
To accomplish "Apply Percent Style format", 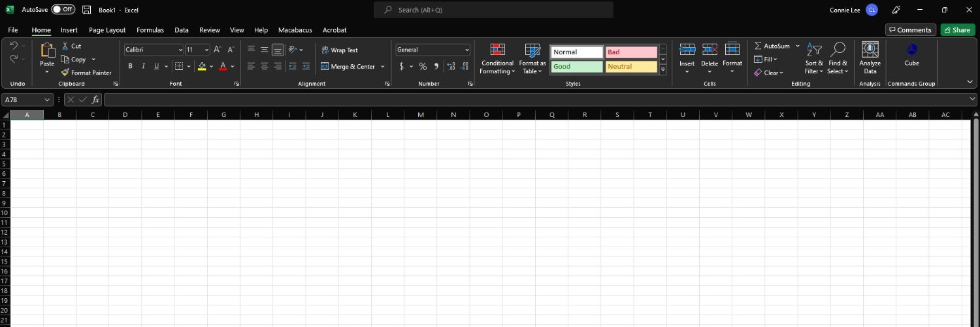I will 423,66.
